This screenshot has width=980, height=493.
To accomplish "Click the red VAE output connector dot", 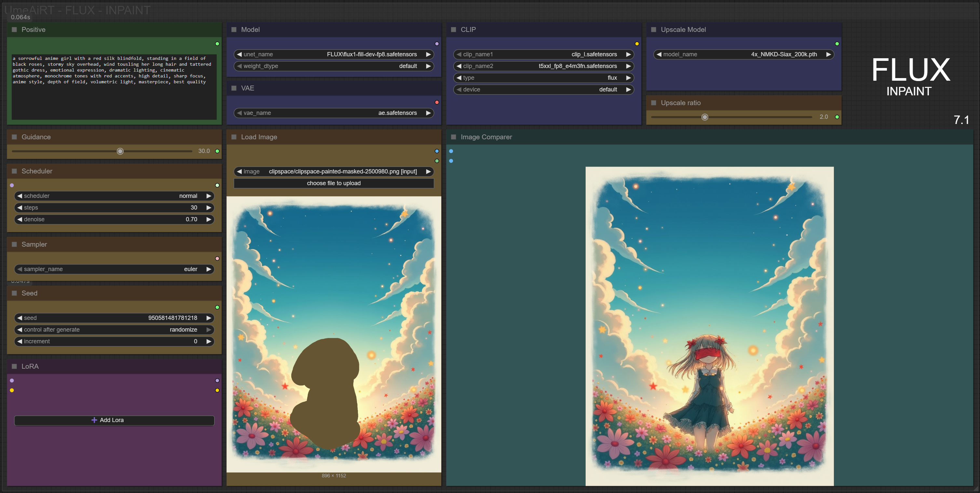I will point(437,102).
